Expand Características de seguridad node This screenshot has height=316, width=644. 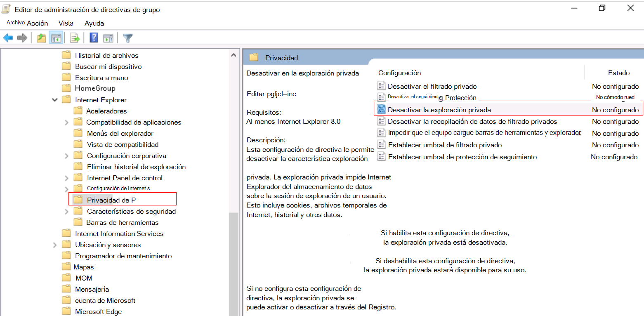click(67, 211)
